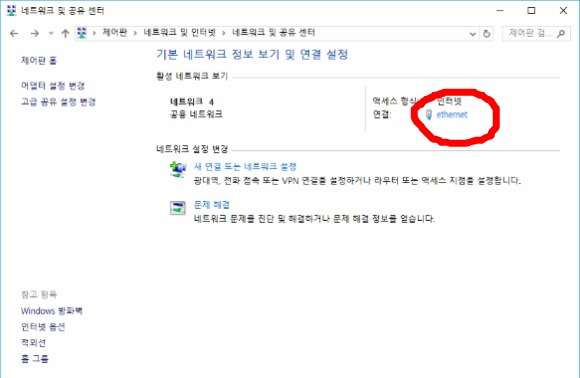Expand breadcrumb chevron after 네트워크 및 인터넷
Viewport: 580px width, 378px height.
pos(224,33)
